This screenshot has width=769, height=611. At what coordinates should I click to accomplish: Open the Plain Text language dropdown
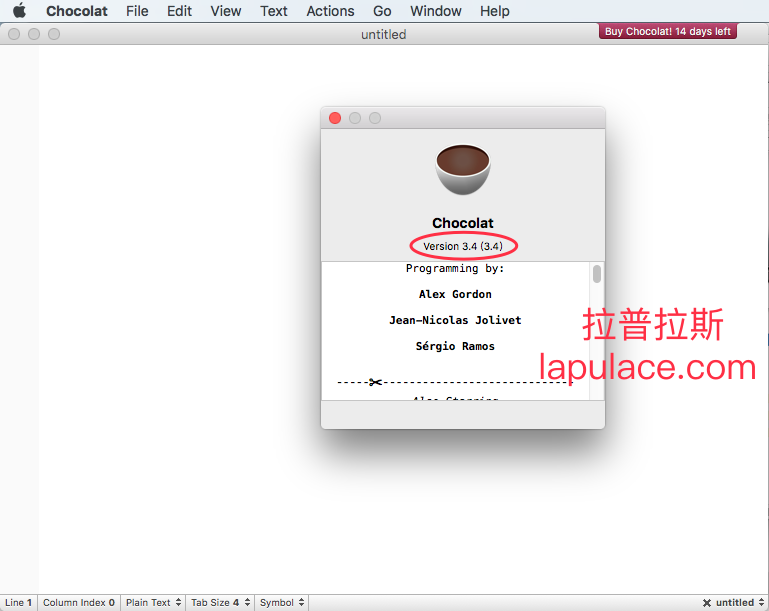coord(154,603)
